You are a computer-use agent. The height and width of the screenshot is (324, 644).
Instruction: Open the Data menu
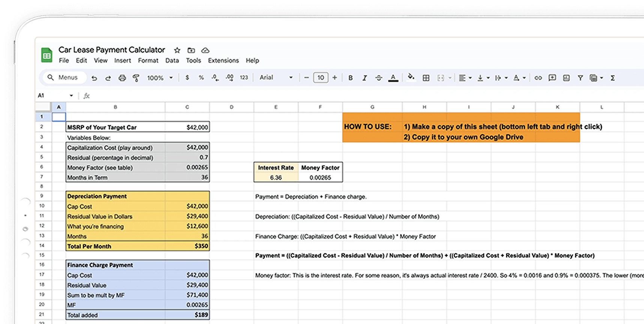(x=172, y=61)
